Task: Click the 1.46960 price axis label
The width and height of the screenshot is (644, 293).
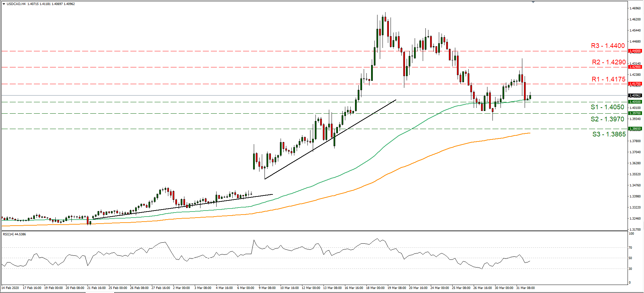Action: coord(635,8)
